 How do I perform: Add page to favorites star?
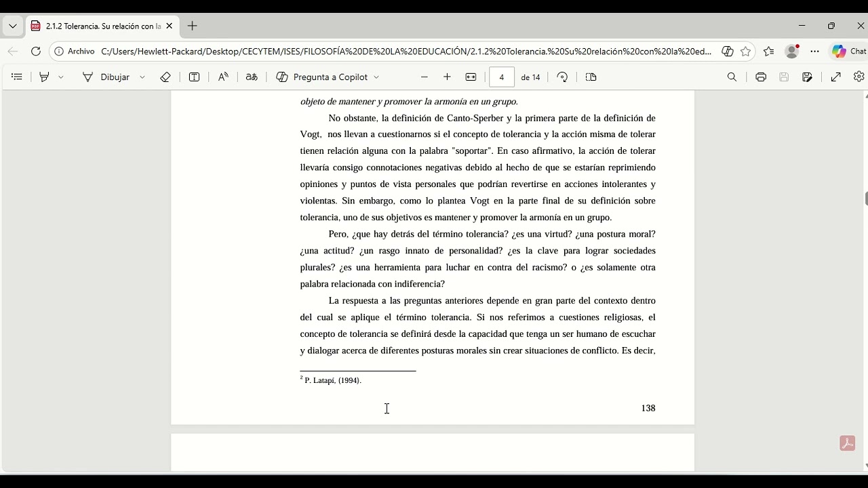pos(746,52)
